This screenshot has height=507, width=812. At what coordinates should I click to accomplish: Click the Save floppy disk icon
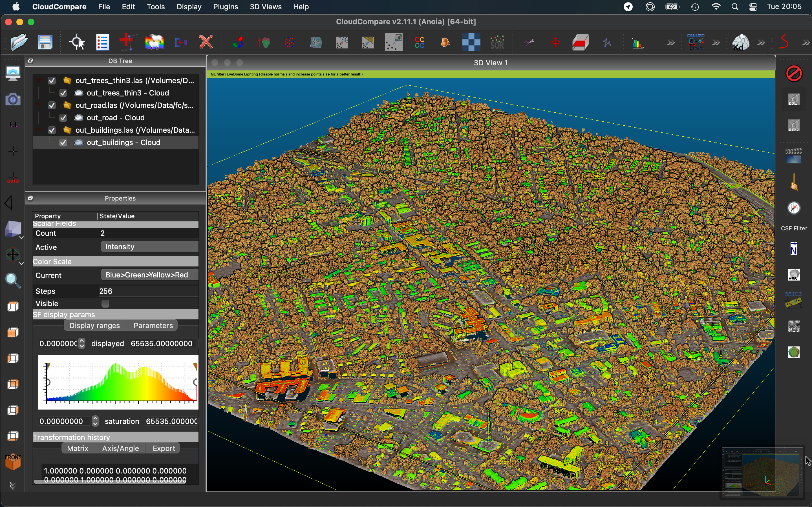(45, 42)
